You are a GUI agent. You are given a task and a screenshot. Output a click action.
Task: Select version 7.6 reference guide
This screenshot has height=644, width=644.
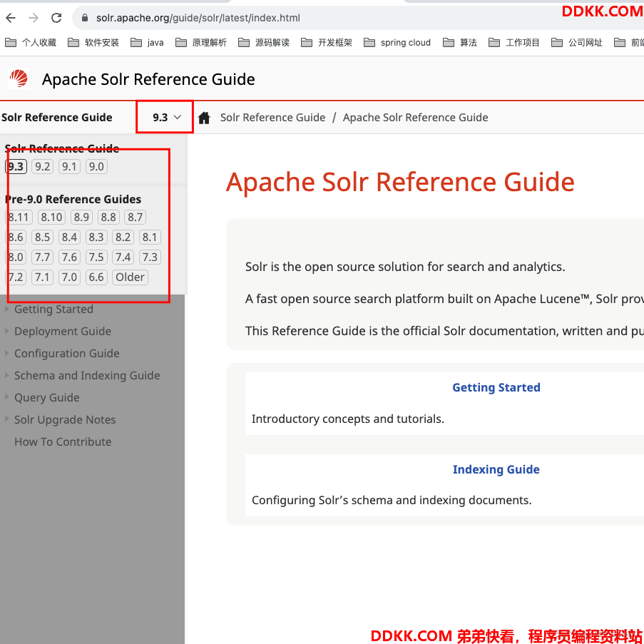pyautogui.click(x=69, y=257)
